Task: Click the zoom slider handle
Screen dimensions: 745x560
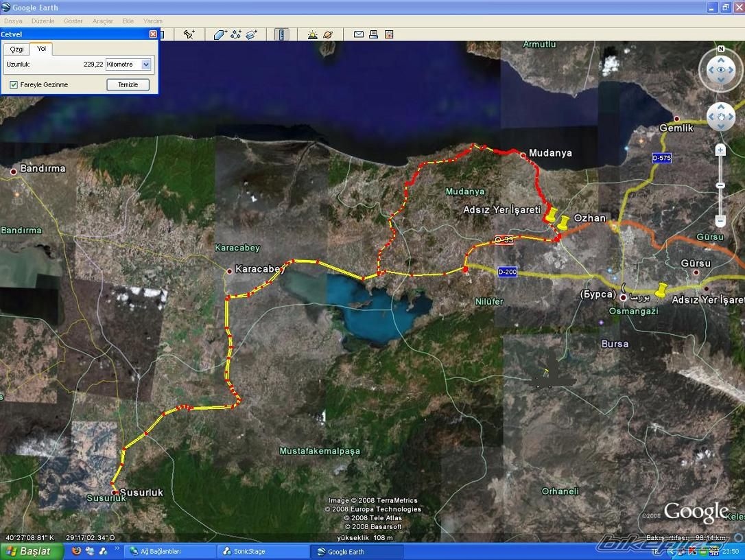Action: (x=720, y=185)
